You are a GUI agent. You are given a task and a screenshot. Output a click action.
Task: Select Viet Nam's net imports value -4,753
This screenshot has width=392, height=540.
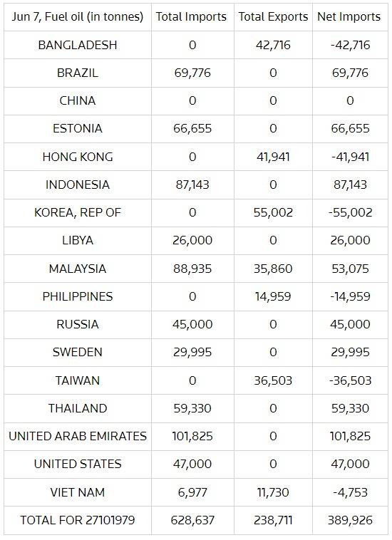click(350, 492)
